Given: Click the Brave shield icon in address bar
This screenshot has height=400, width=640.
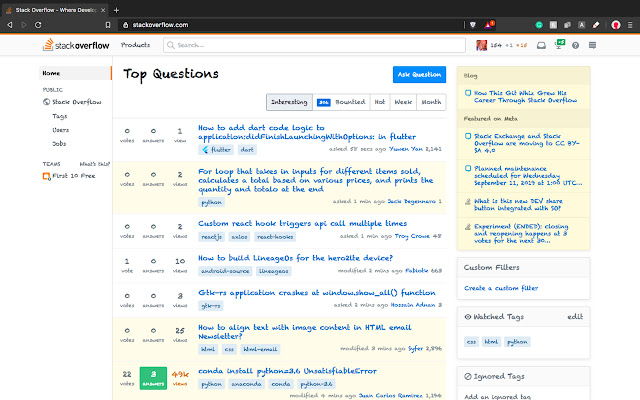Looking at the screenshot, I should click(473, 25).
